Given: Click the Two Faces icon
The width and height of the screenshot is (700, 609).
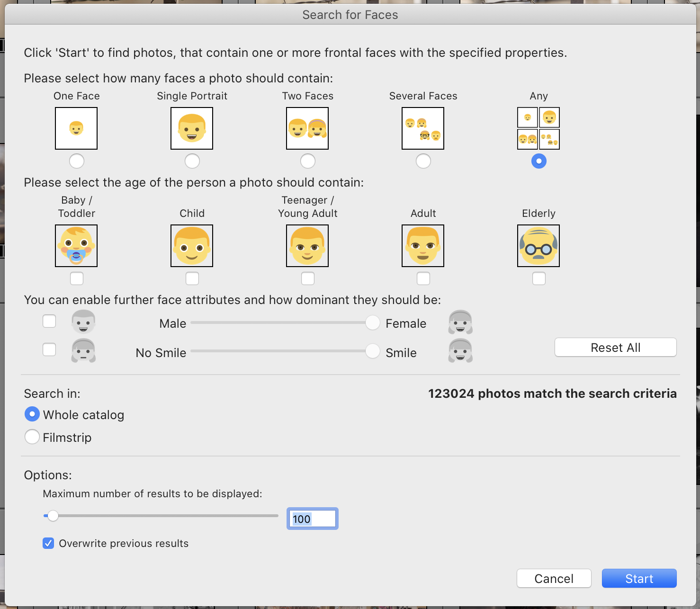Looking at the screenshot, I should click(x=307, y=128).
